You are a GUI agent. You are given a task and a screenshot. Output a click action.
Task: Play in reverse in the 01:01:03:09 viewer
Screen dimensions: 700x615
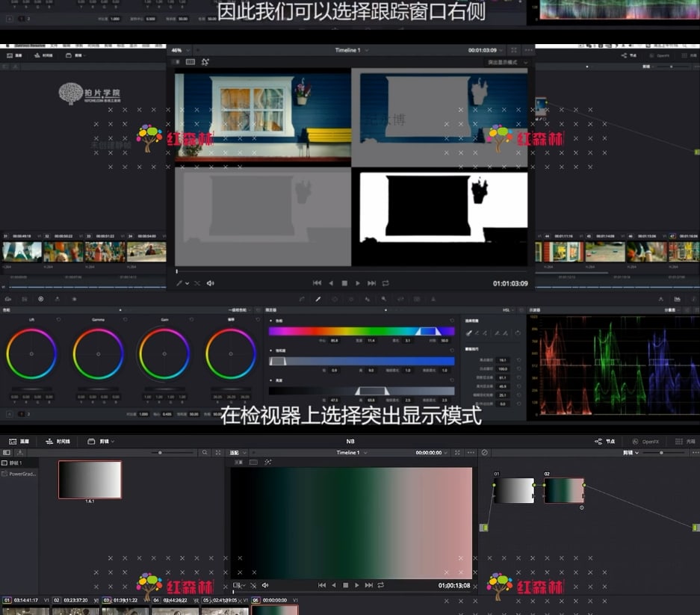pos(331,283)
